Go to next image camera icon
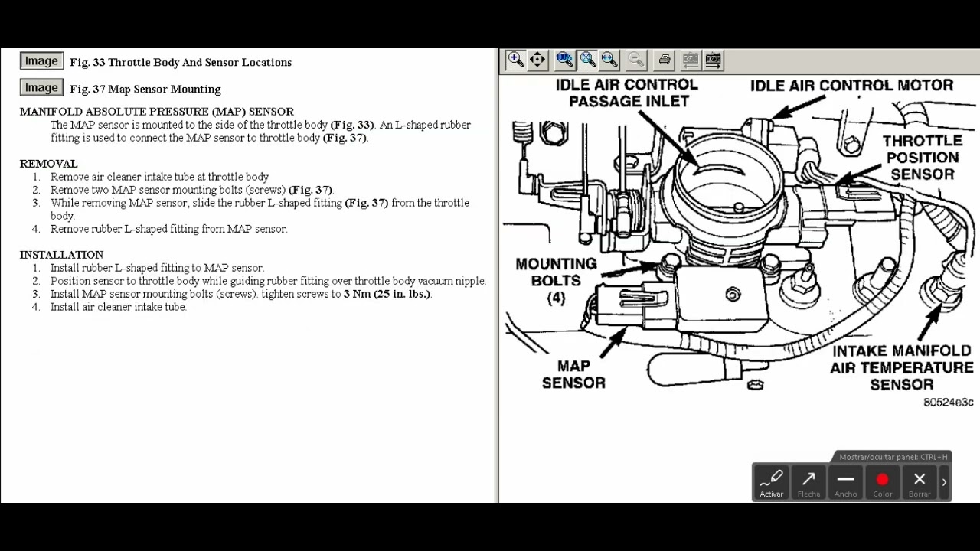980x551 pixels. click(713, 60)
